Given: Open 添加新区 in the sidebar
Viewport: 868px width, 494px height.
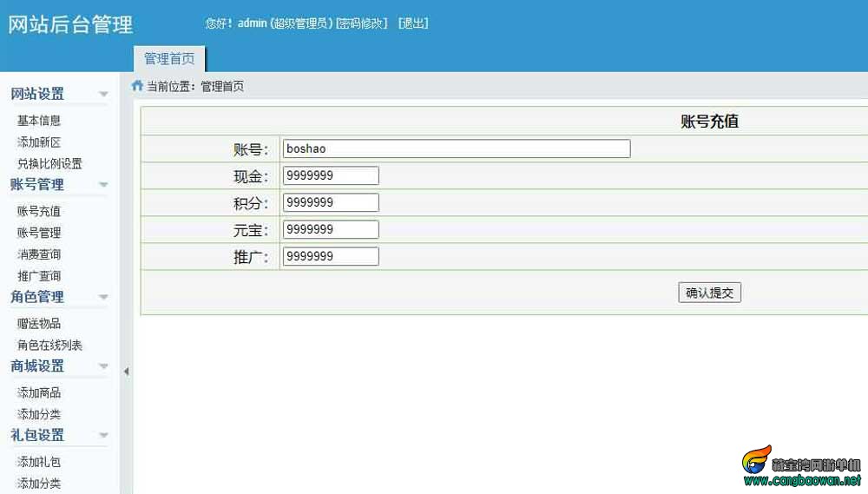Looking at the screenshot, I should [x=39, y=142].
